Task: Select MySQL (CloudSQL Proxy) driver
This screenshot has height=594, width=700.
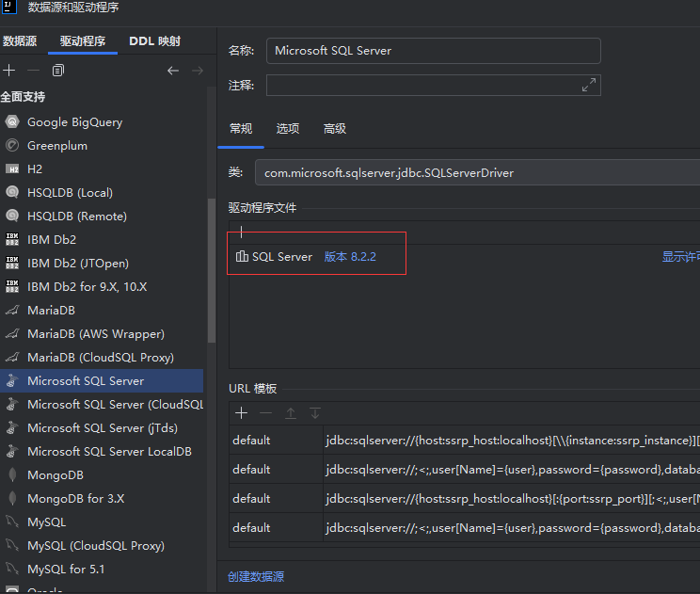Action: (x=102, y=545)
